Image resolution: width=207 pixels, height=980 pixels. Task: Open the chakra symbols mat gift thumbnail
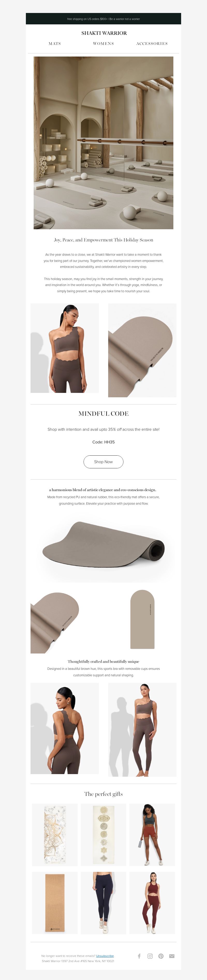point(103,835)
